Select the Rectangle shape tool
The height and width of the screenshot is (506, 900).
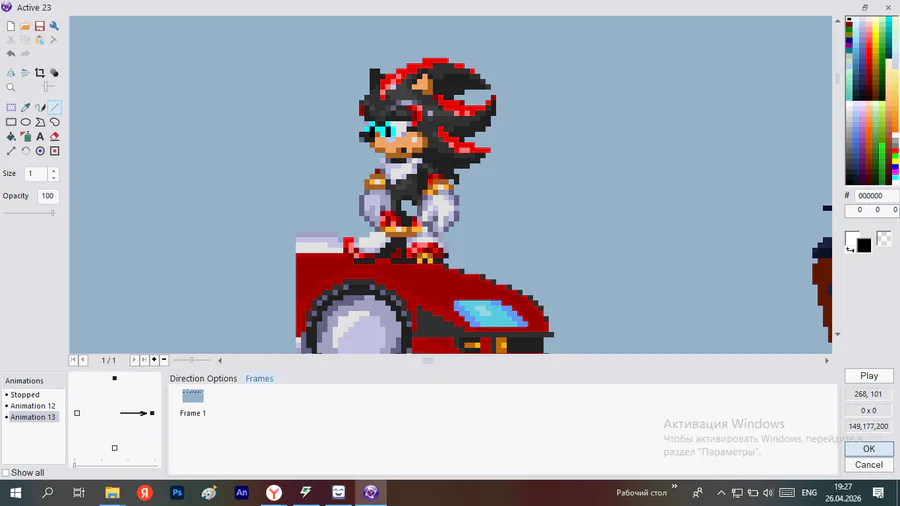tap(11, 122)
